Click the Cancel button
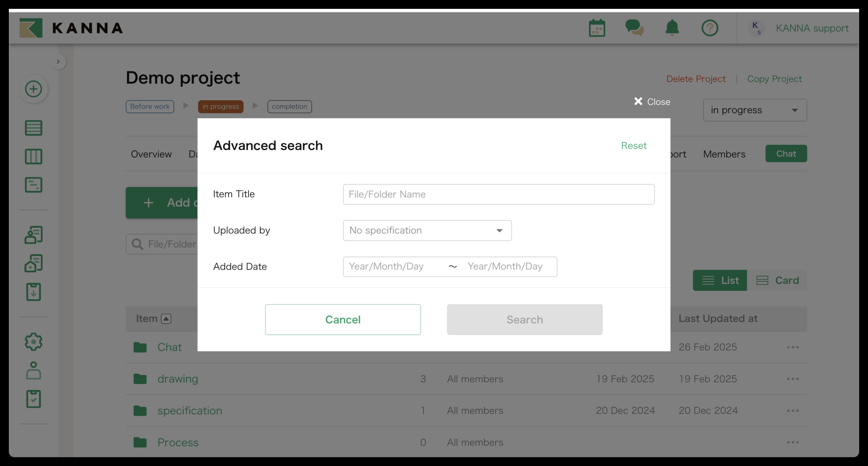 click(343, 320)
